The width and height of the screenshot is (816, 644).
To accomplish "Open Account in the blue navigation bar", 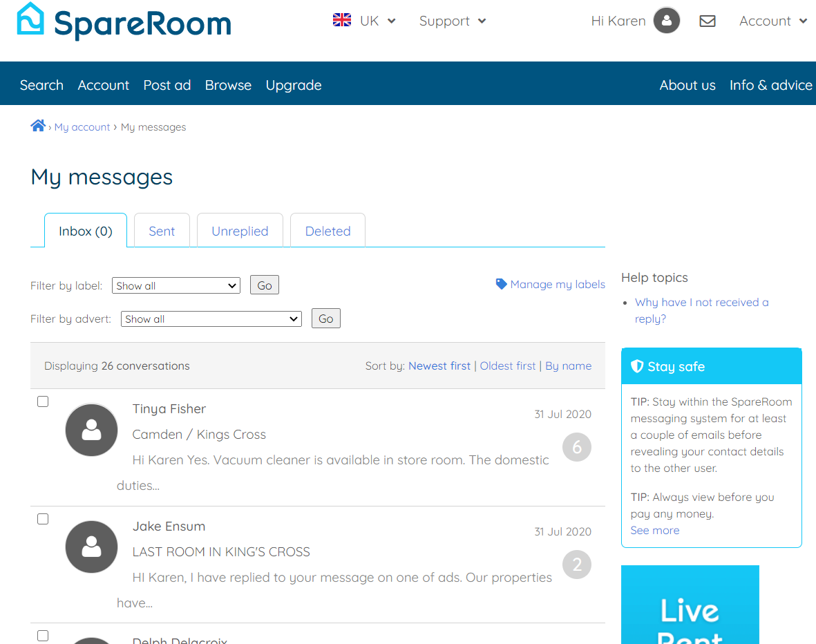I will [x=104, y=85].
